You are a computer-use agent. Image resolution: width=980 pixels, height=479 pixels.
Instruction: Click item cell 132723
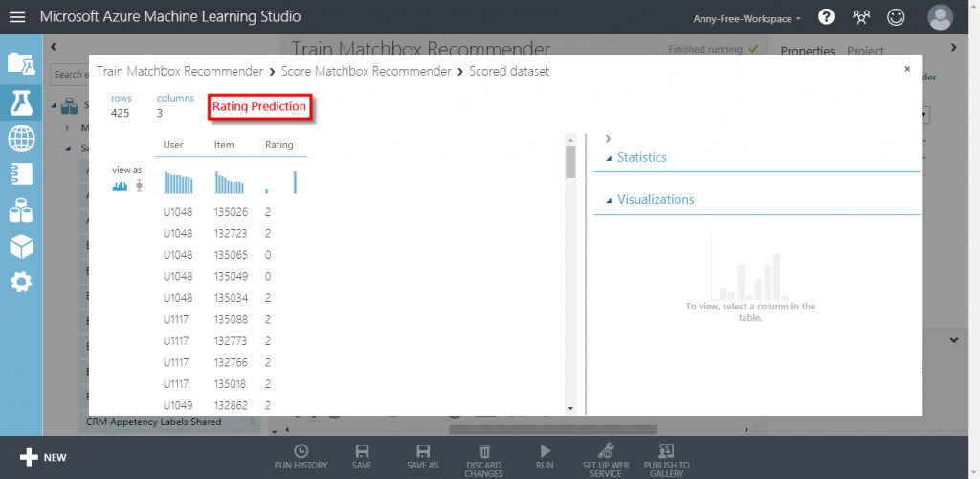pyautogui.click(x=231, y=233)
